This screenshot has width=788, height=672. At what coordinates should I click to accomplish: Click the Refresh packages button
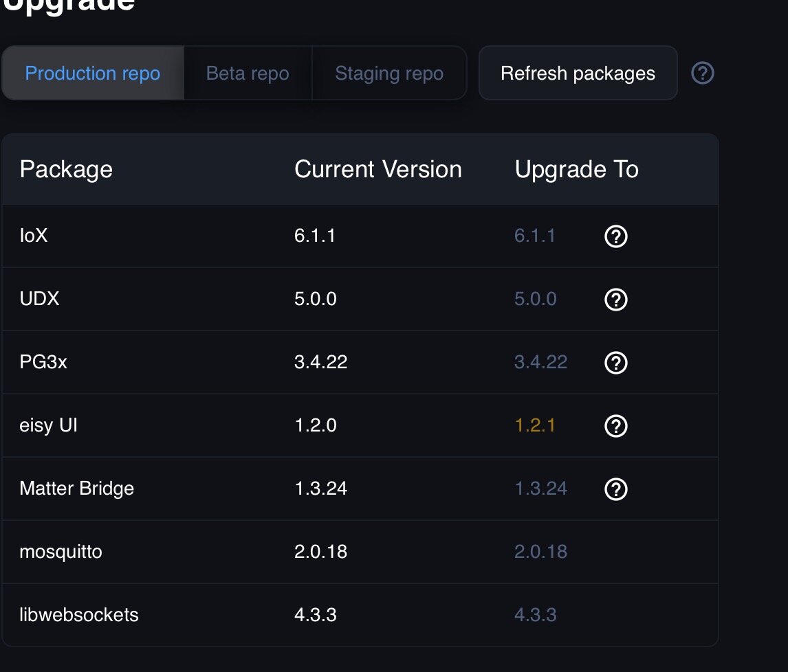[x=578, y=73]
